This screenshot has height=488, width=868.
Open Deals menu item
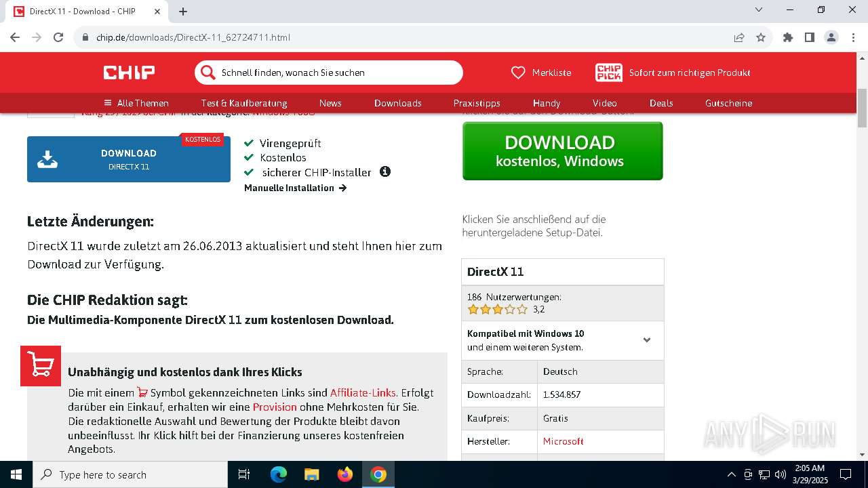point(661,103)
